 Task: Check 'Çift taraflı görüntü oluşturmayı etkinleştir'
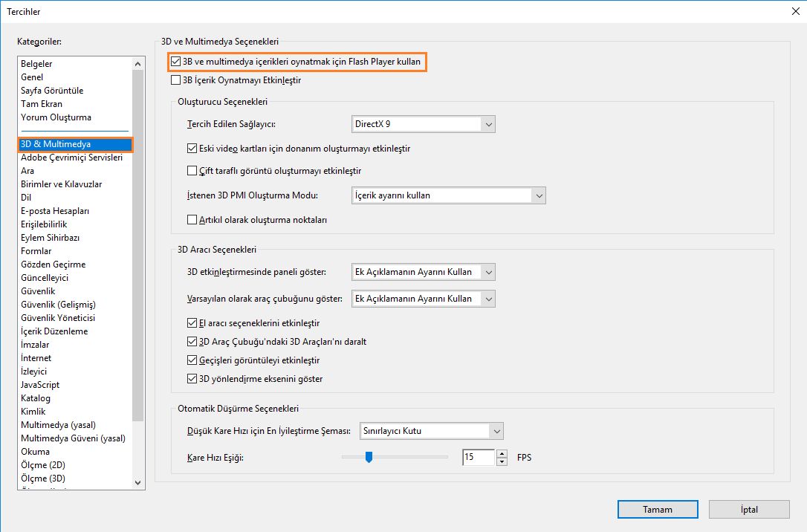coord(192,171)
